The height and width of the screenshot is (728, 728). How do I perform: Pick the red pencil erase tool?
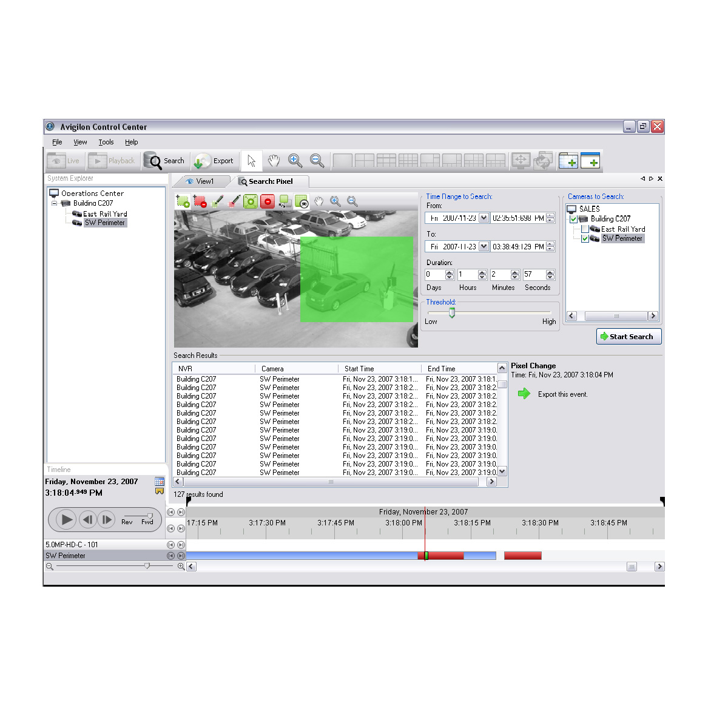point(234,201)
